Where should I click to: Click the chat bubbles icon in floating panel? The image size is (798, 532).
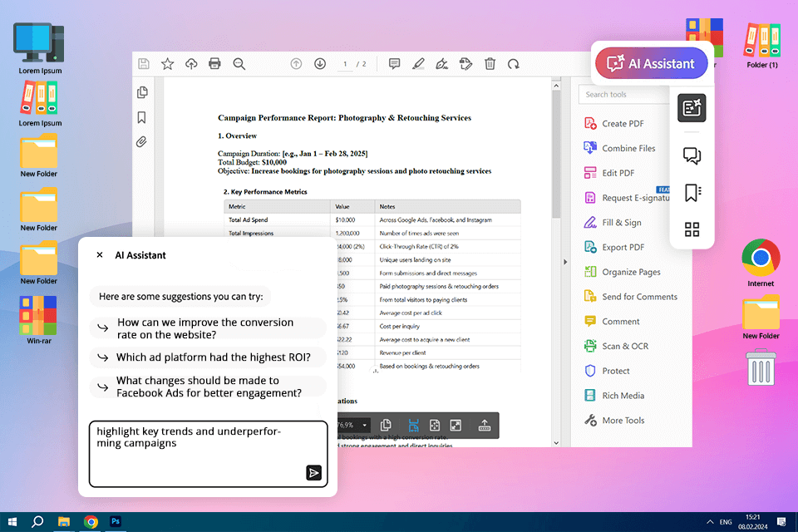coord(692,155)
